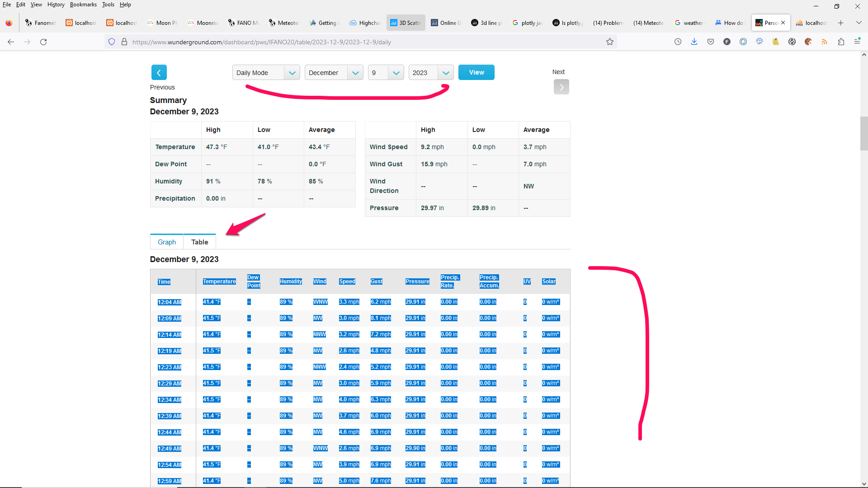Go to the previous day arrow
Image resolution: width=868 pixels, height=488 pixels.
(159, 73)
